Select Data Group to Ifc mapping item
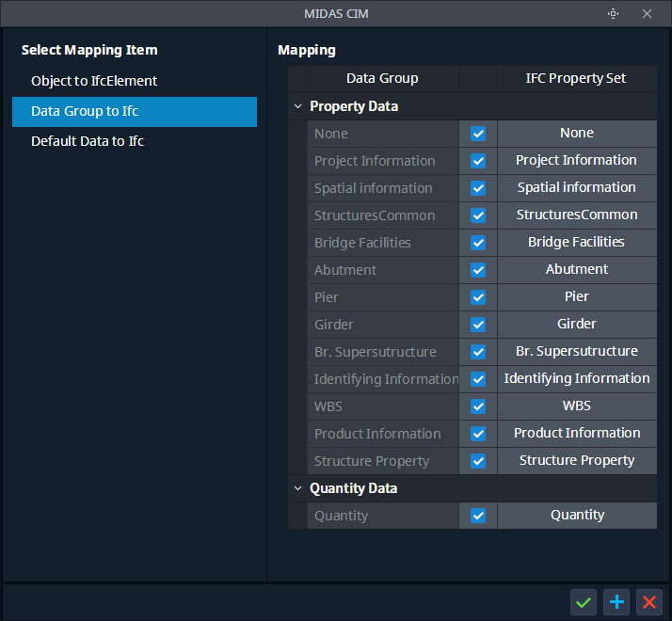Image resolution: width=672 pixels, height=621 pixels. 135,111
